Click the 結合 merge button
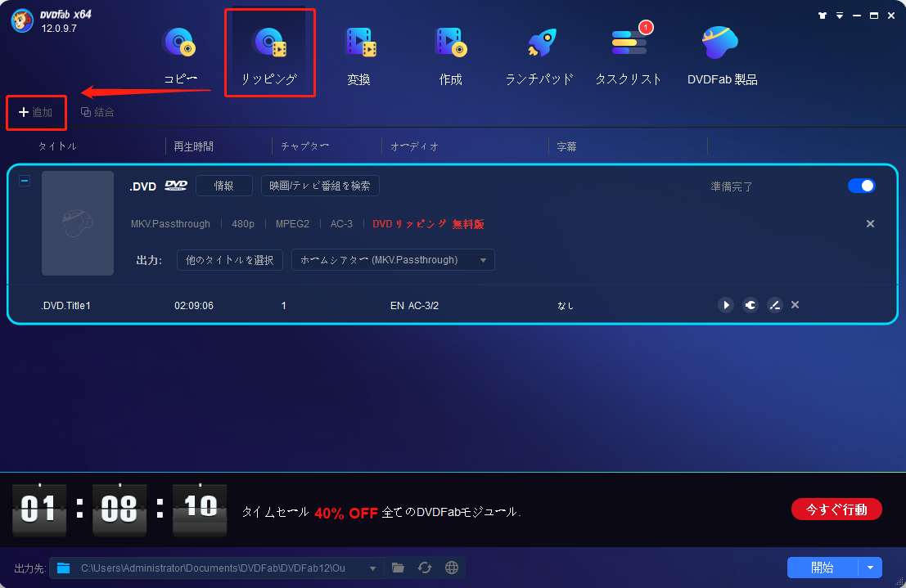This screenshot has width=906, height=588. [97, 112]
